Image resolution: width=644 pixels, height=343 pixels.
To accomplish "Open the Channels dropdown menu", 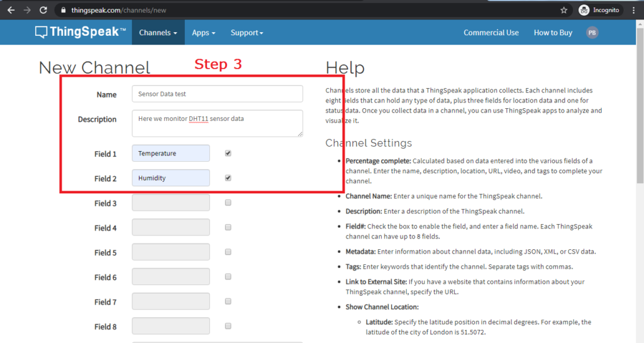I will [158, 33].
